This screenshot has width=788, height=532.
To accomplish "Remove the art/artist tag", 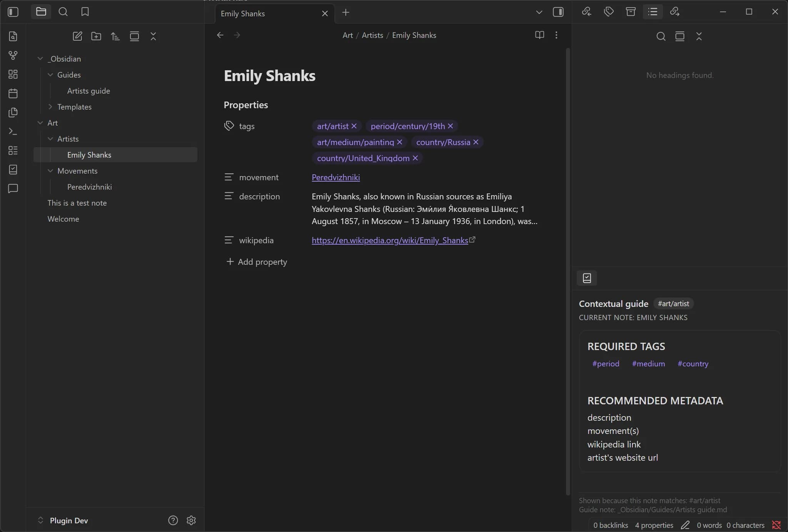I will (x=354, y=126).
